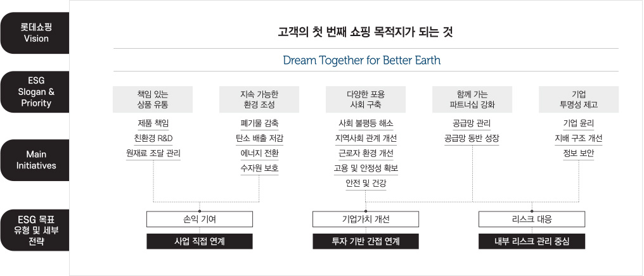This screenshot has height=276, width=644.
Task: Click the 다양한 포용 사회 구축 box
Action: coord(366,99)
